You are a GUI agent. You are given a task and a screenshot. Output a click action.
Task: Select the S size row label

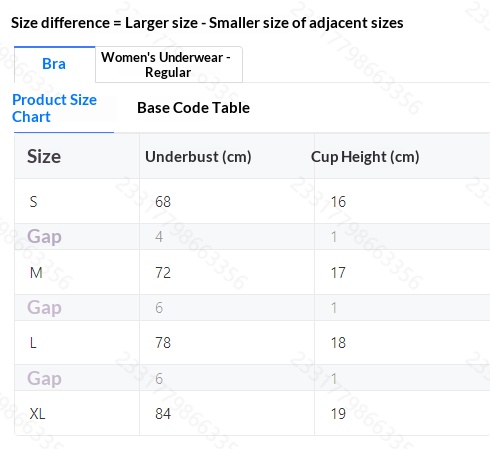point(33,202)
